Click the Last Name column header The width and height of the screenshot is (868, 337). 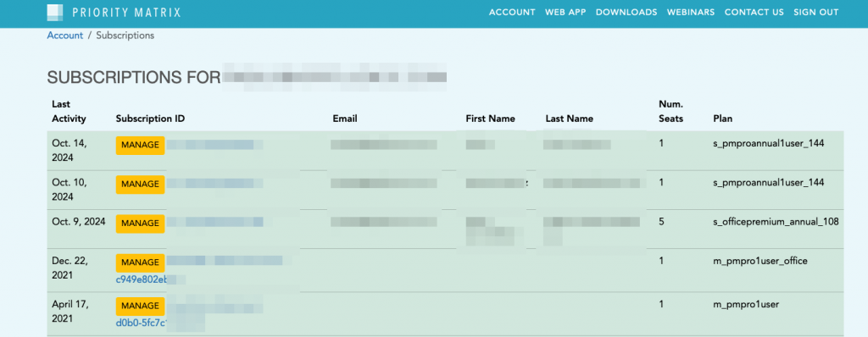pyautogui.click(x=569, y=119)
